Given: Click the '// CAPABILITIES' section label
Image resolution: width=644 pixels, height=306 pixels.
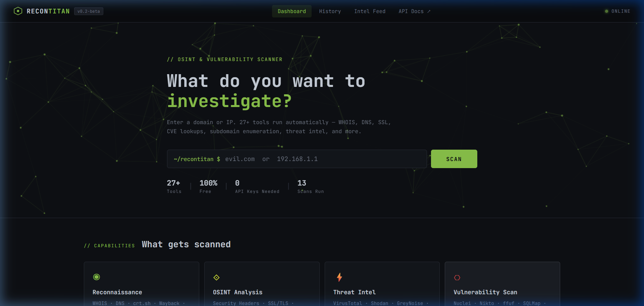Looking at the screenshot, I should (x=109, y=246).
